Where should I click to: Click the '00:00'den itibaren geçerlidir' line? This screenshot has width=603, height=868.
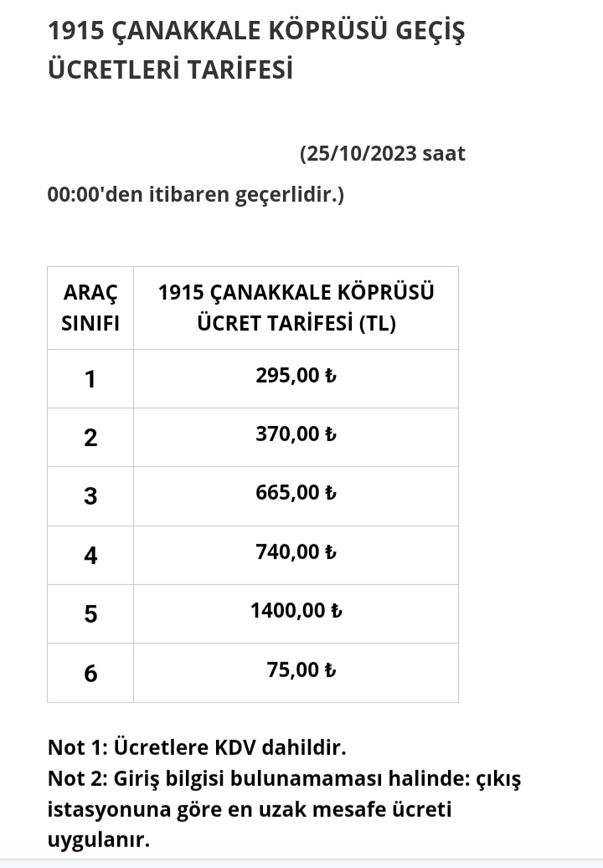(196, 195)
